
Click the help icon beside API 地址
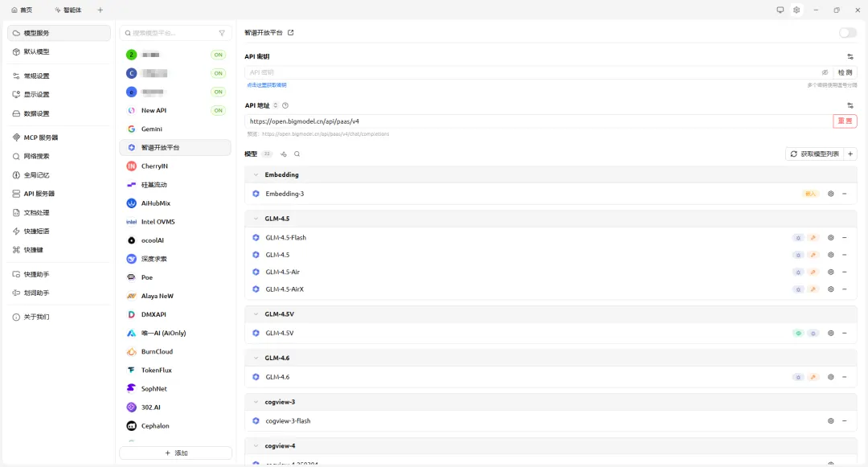285,105
